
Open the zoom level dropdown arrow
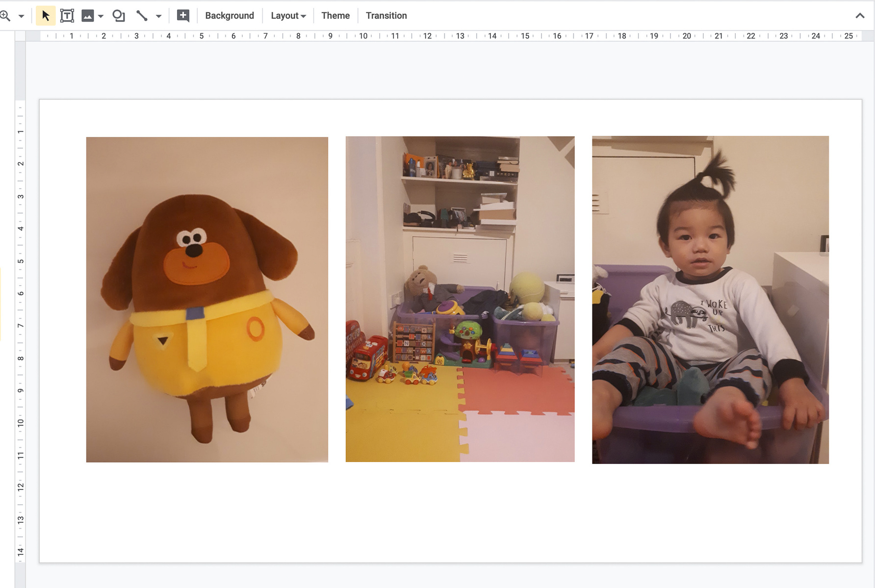(x=21, y=16)
